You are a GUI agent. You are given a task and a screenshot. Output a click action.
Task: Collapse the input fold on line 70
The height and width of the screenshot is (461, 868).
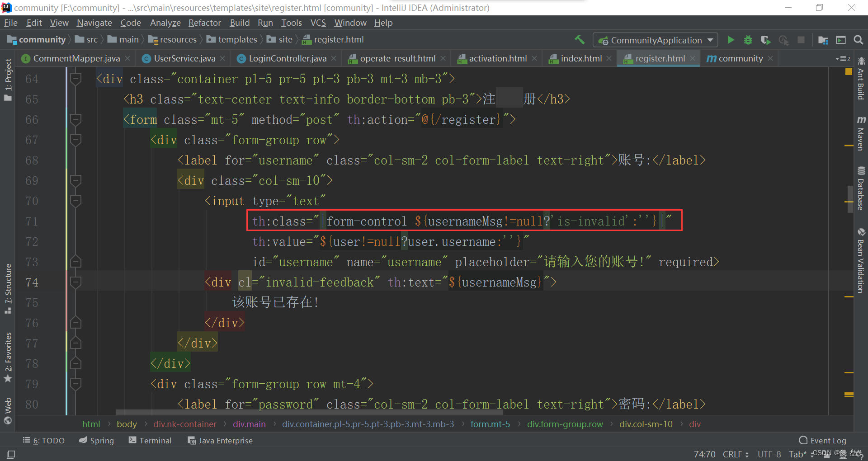(x=75, y=201)
